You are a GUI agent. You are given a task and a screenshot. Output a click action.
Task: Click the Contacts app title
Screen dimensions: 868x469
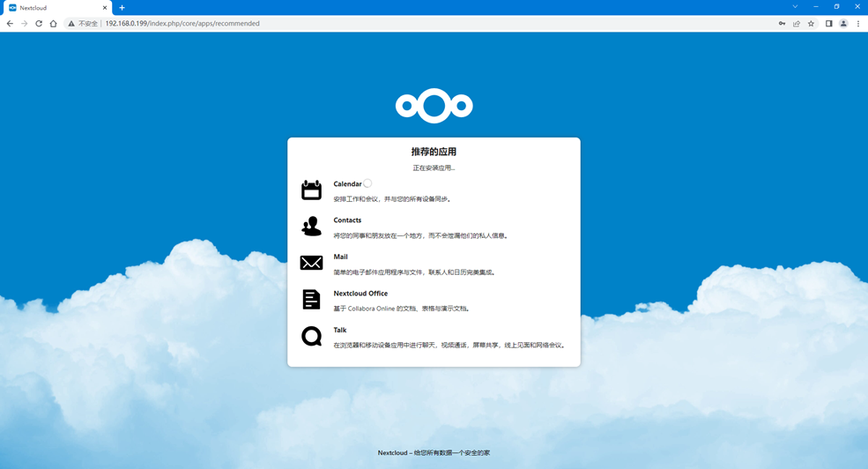click(347, 220)
